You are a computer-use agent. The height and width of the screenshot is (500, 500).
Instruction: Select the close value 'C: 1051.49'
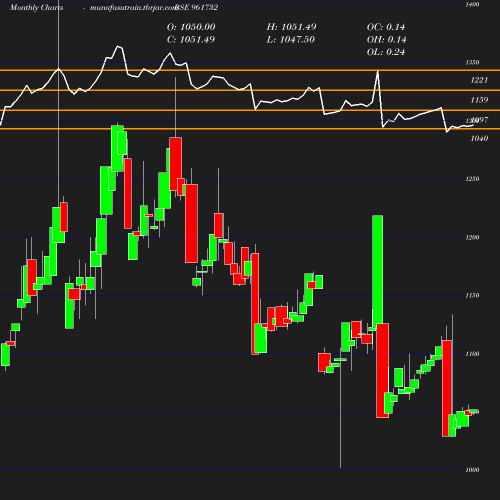point(191,40)
